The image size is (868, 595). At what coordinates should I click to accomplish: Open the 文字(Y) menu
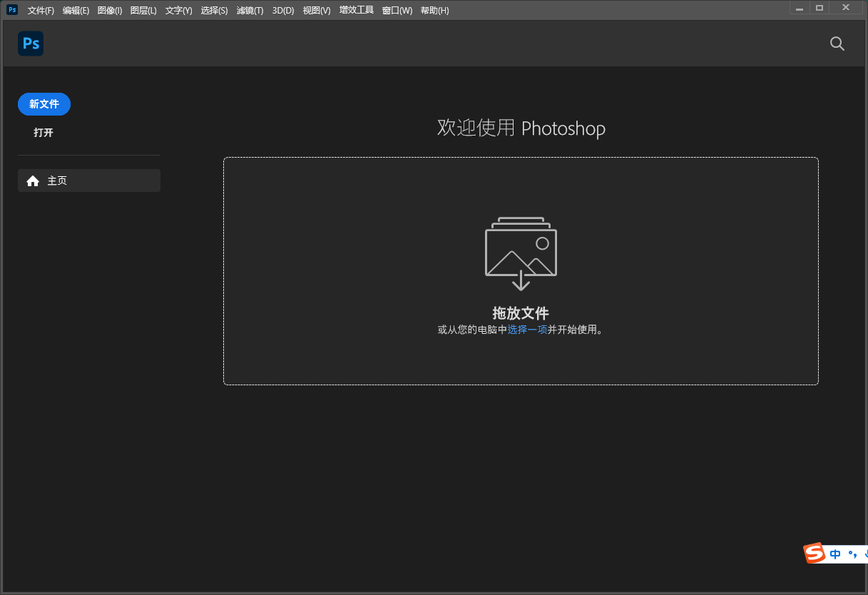point(178,10)
